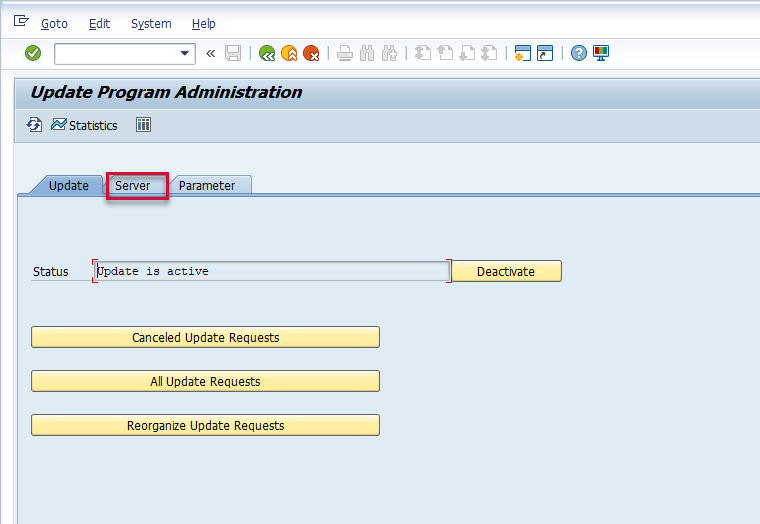Switch to the Parameter tab

(207, 186)
